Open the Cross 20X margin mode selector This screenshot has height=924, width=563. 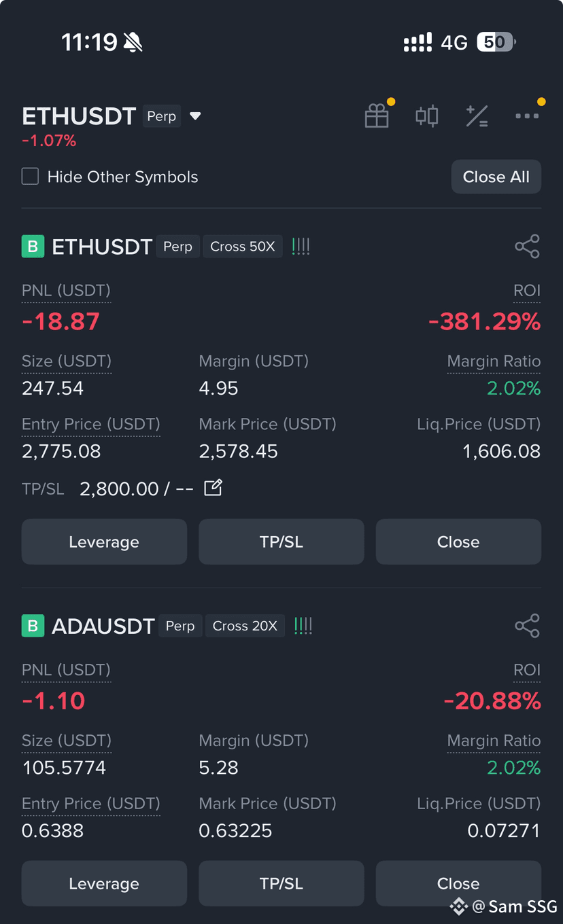click(245, 626)
